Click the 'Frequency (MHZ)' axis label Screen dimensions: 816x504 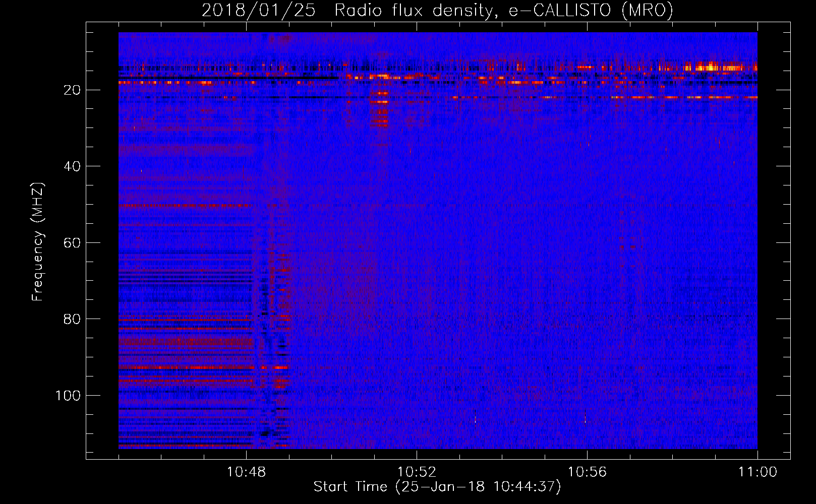[x=37, y=241]
